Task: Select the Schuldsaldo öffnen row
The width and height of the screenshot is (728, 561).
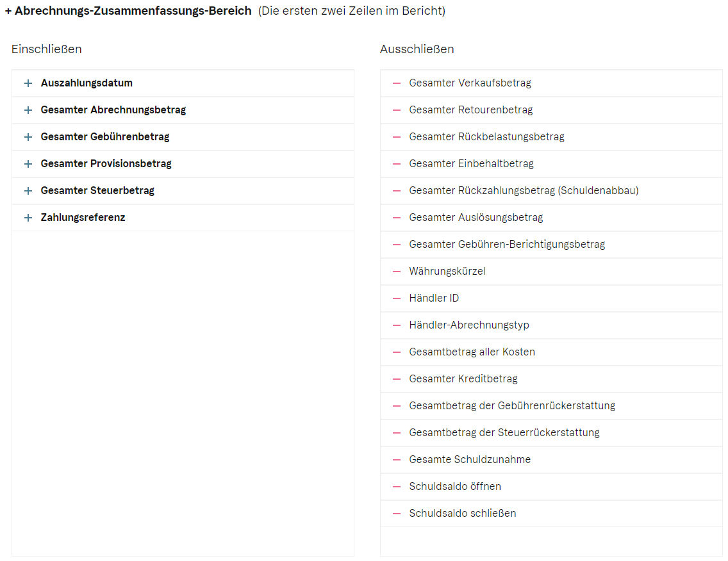Action: click(x=455, y=487)
